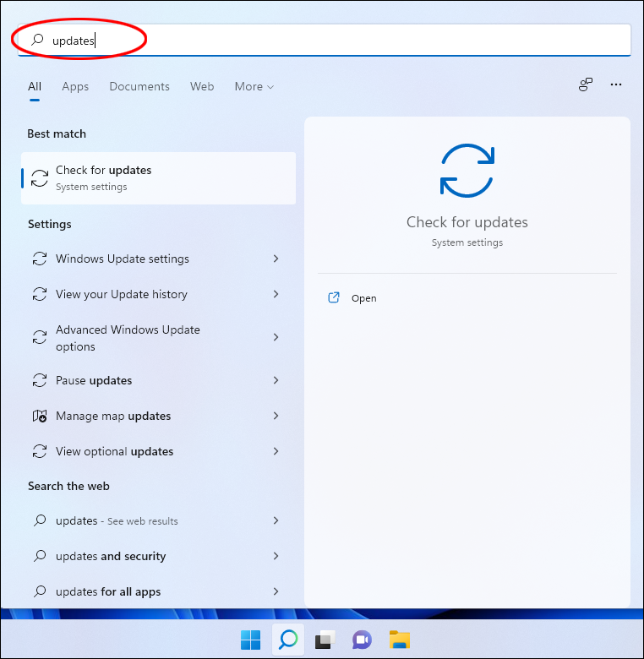Expand arrow for Manage map updates
The image size is (644, 659).
[x=276, y=416]
